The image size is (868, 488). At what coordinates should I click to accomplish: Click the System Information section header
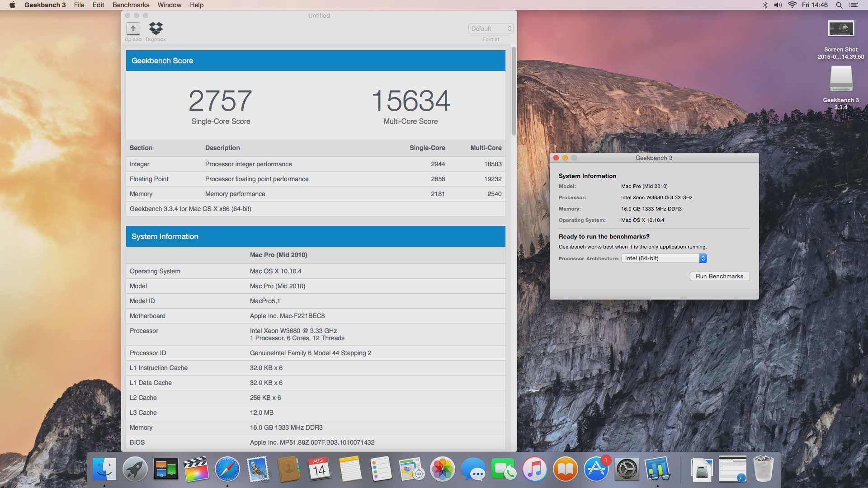point(316,236)
